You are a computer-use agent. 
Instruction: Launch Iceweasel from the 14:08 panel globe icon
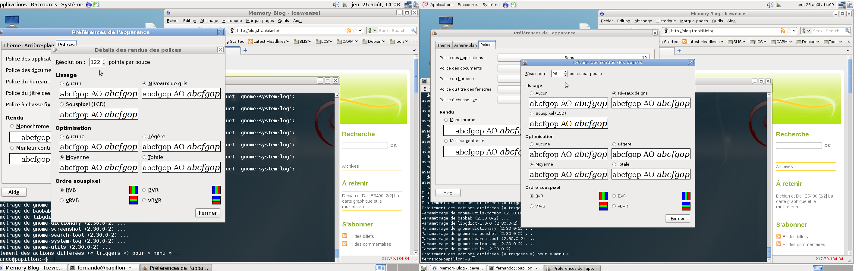[x=89, y=5]
